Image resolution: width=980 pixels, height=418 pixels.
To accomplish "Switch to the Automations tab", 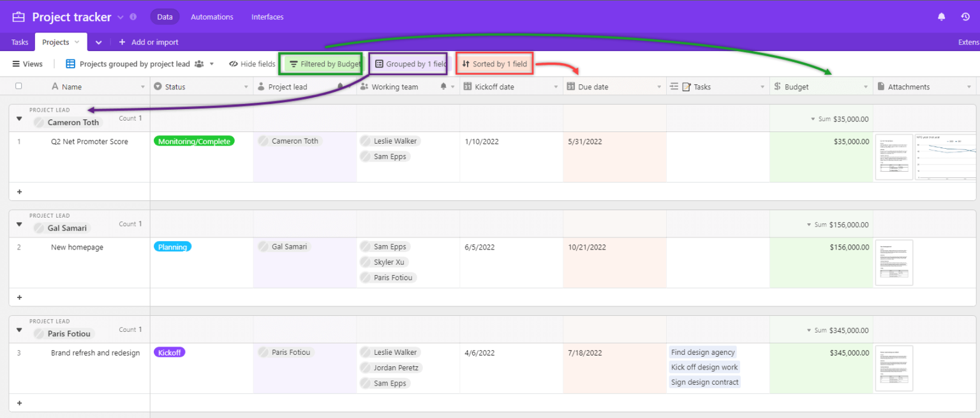I will tap(212, 17).
